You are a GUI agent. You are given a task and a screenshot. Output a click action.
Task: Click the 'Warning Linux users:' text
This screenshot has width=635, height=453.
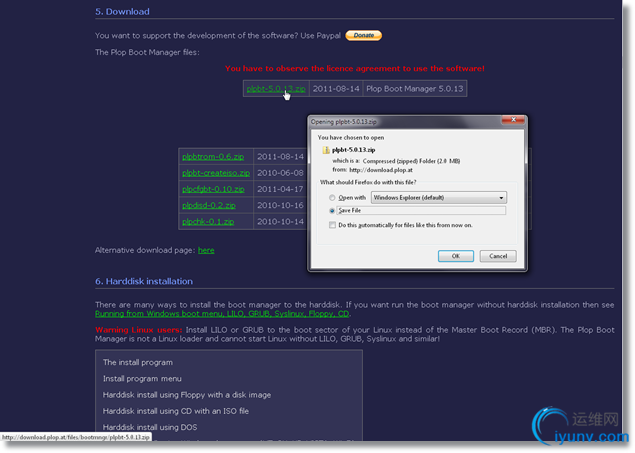coord(139,330)
